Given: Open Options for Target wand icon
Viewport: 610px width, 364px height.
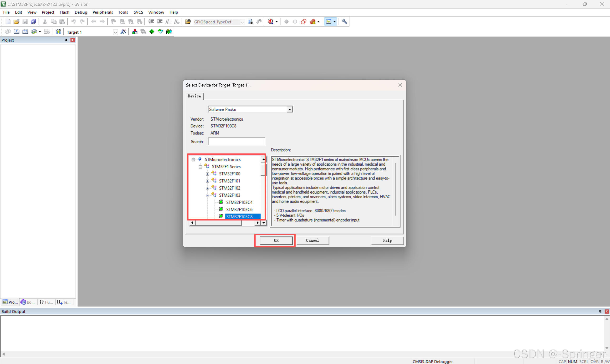Looking at the screenshot, I should (124, 32).
